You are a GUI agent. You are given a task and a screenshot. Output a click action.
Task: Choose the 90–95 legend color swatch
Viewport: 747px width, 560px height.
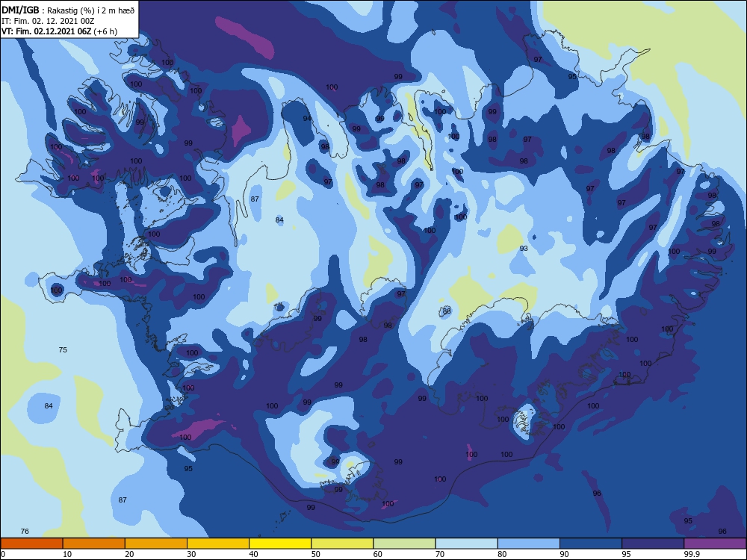(591, 544)
